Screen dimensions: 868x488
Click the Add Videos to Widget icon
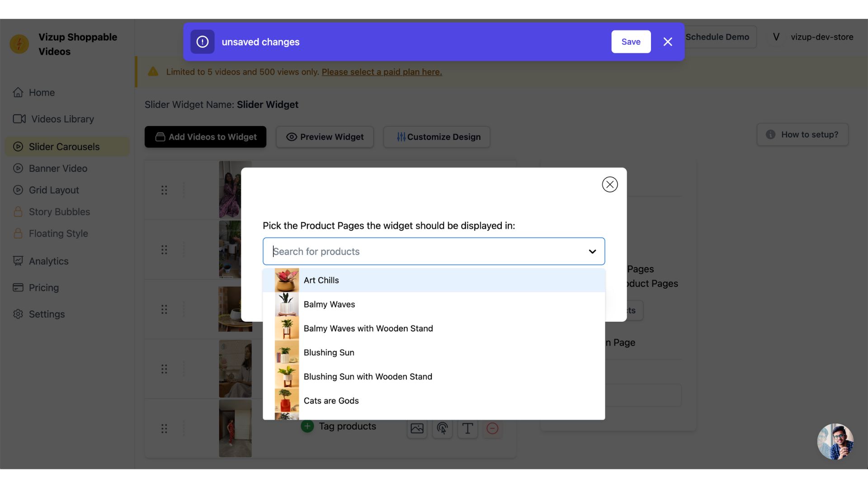click(x=159, y=136)
